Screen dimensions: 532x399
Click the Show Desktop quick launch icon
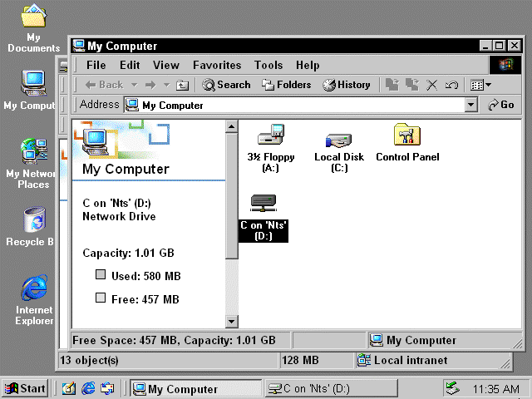[x=68, y=388]
